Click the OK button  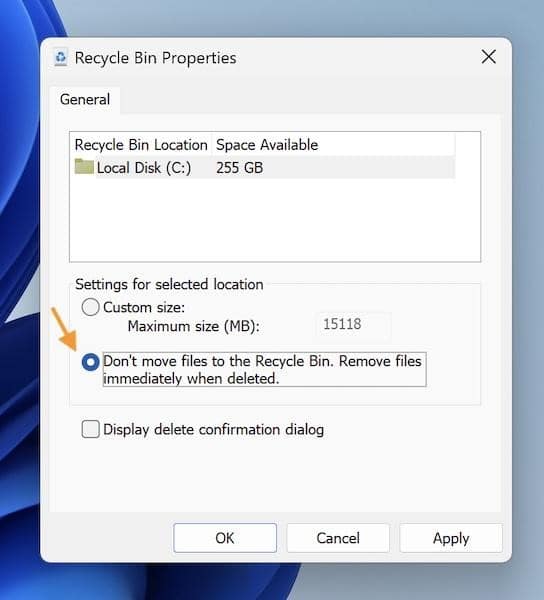(225, 538)
